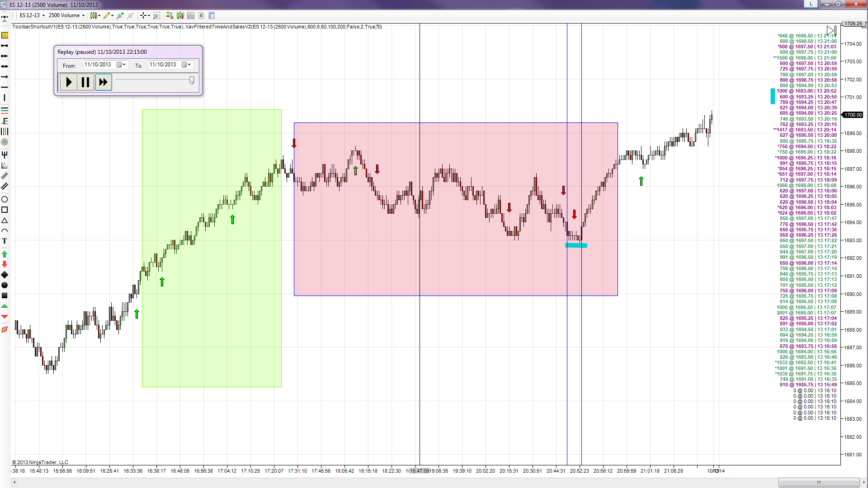The width and height of the screenshot is (868, 488).
Task: Play the market replay
Action: (69, 82)
